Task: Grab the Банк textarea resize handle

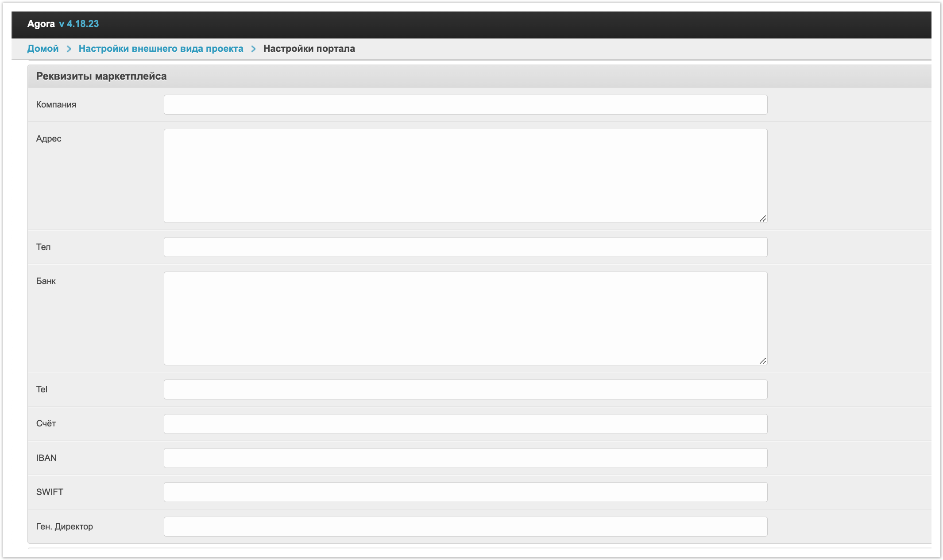Action: click(x=762, y=361)
